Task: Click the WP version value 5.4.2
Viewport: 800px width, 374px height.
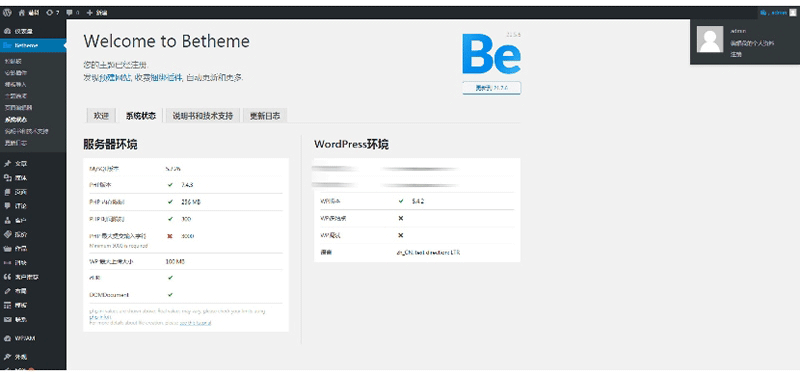Action: tap(418, 201)
